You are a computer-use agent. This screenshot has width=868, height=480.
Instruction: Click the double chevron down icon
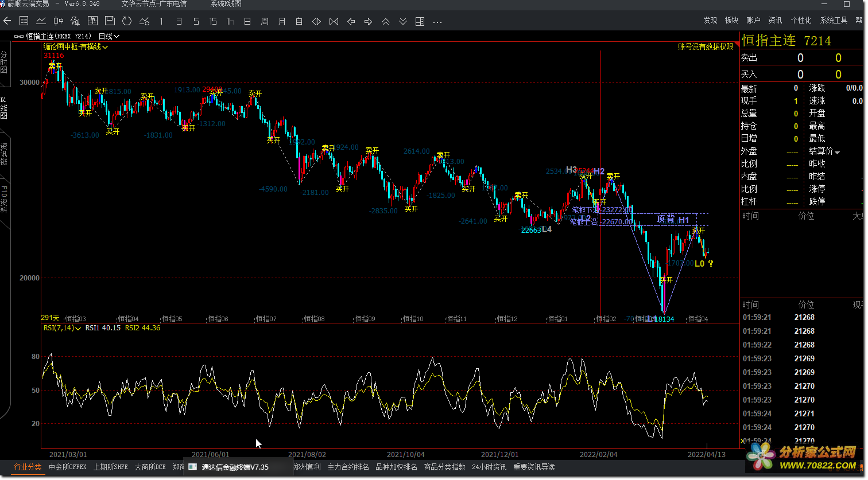[x=403, y=21]
